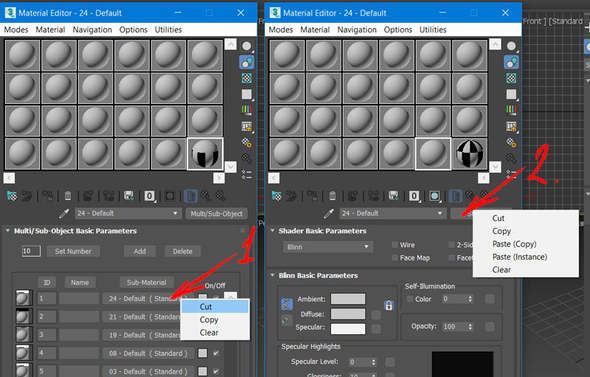Screen dimensions: 590x377
Task: Choose Paste (Copy) from context menu
Action: coord(526,244)
